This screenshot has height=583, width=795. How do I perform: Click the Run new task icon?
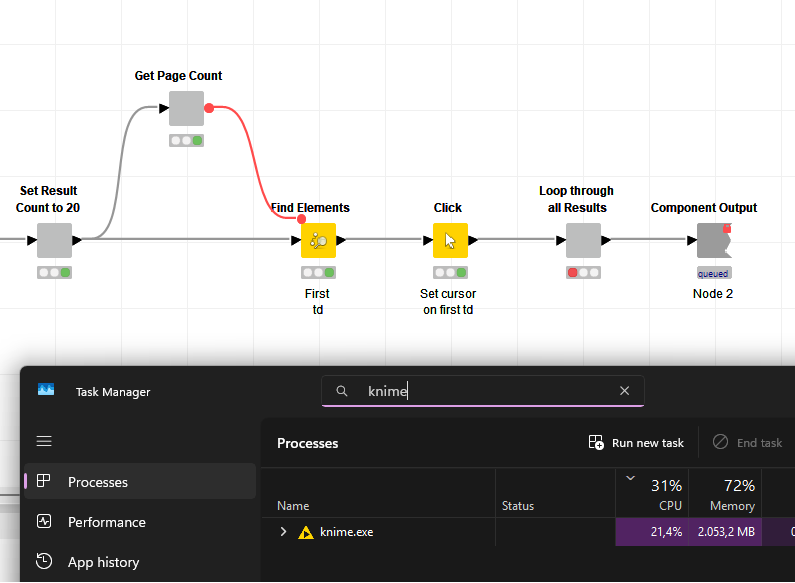596,442
